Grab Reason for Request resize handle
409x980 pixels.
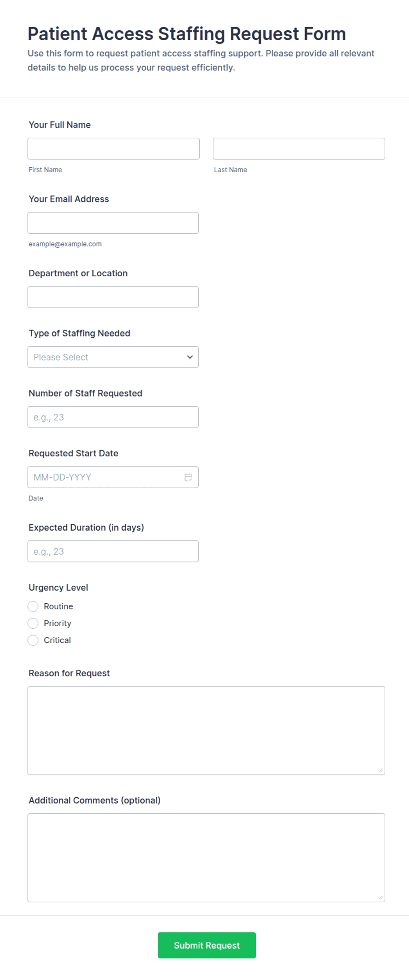coord(381,771)
